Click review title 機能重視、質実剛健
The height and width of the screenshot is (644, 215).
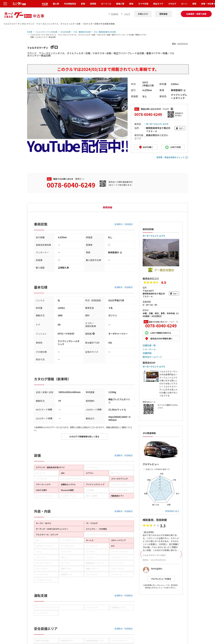155,520
